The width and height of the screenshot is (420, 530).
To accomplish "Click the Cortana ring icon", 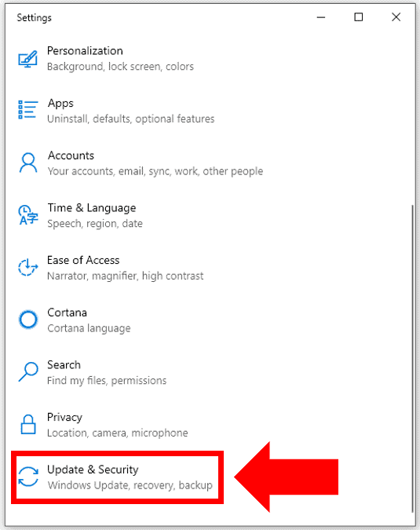I will click(28, 320).
